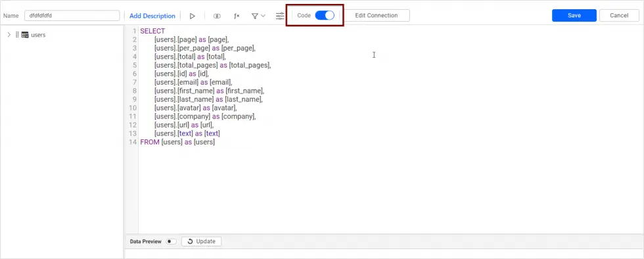Click the SELECT keyword on line 1
This screenshot has height=259, width=644.
pyautogui.click(x=152, y=31)
